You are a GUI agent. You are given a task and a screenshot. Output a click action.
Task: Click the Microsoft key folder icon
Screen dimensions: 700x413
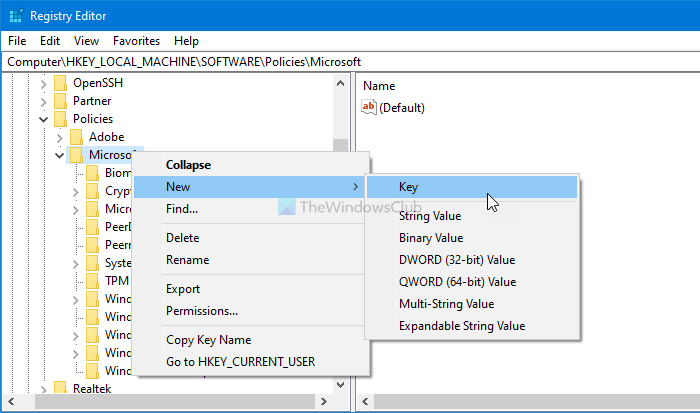point(75,155)
